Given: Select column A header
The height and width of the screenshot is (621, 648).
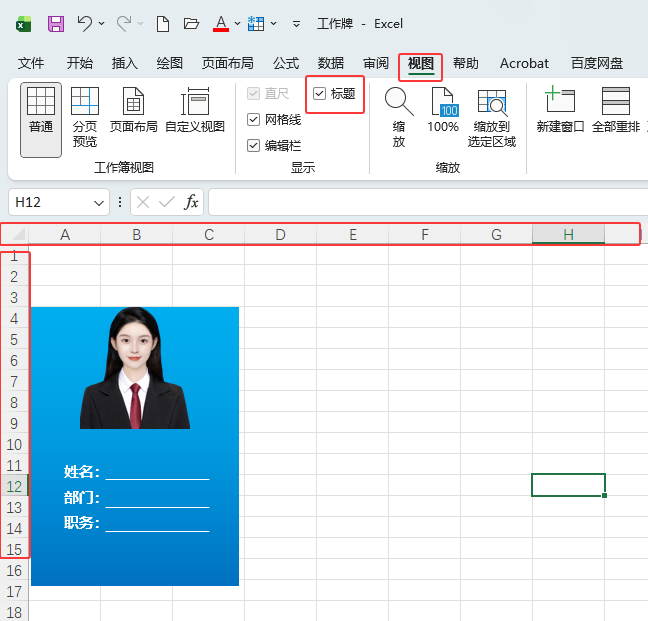Looking at the screenshot, I should point(65,235).
